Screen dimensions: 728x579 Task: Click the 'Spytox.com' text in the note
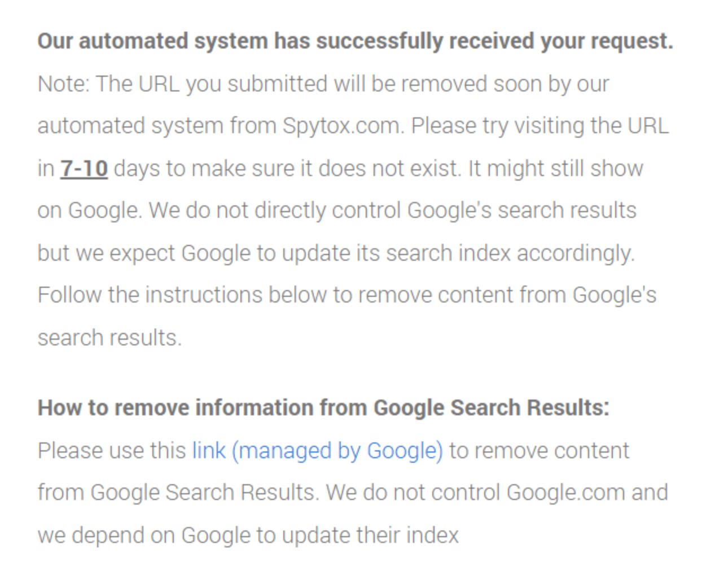[x=343, y=126]
